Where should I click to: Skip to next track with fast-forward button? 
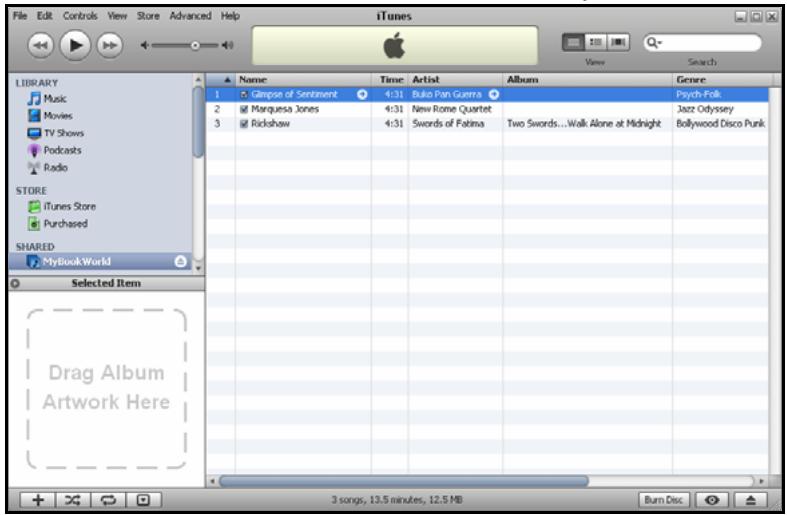coord(110,46)
